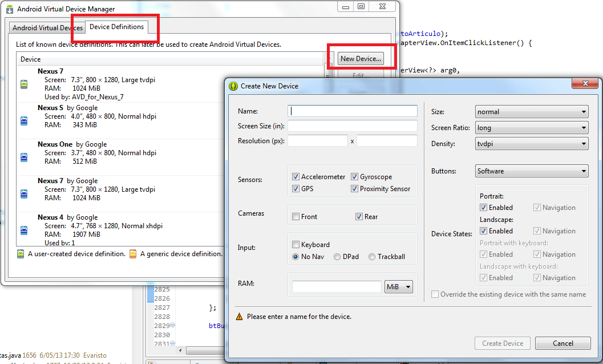This screenshot has height=364, width=603.
Task: Select the DPad radio button
Action: (337, 257)
